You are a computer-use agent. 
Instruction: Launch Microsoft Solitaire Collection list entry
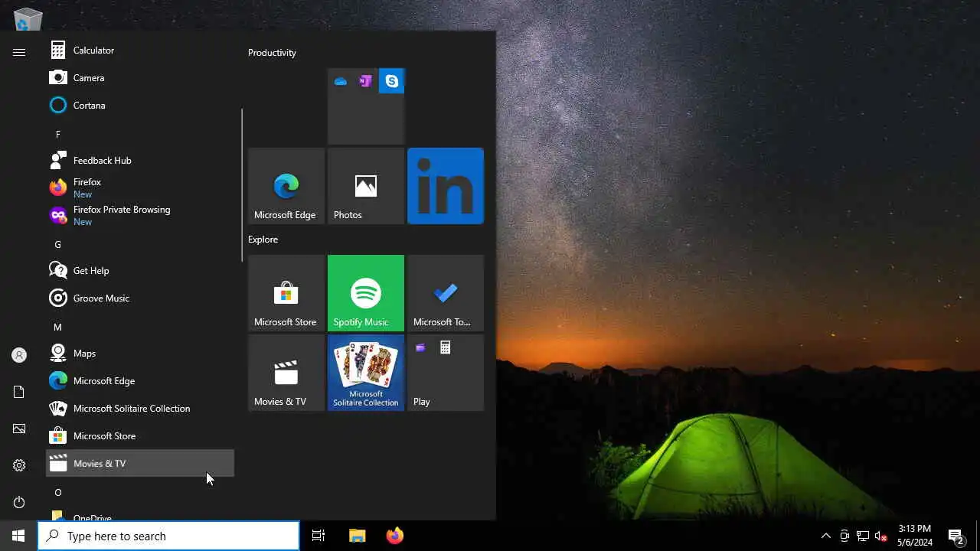140,409
